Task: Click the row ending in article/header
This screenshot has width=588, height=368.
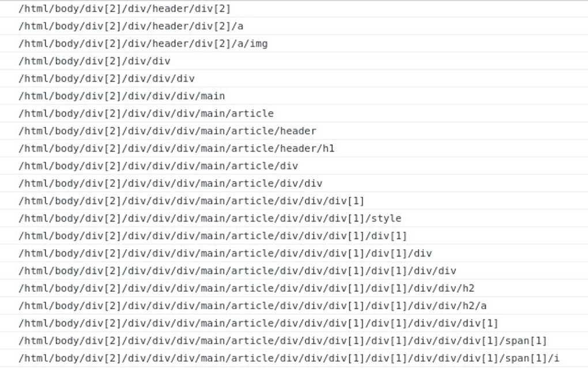Action: [x=294, y=131]
